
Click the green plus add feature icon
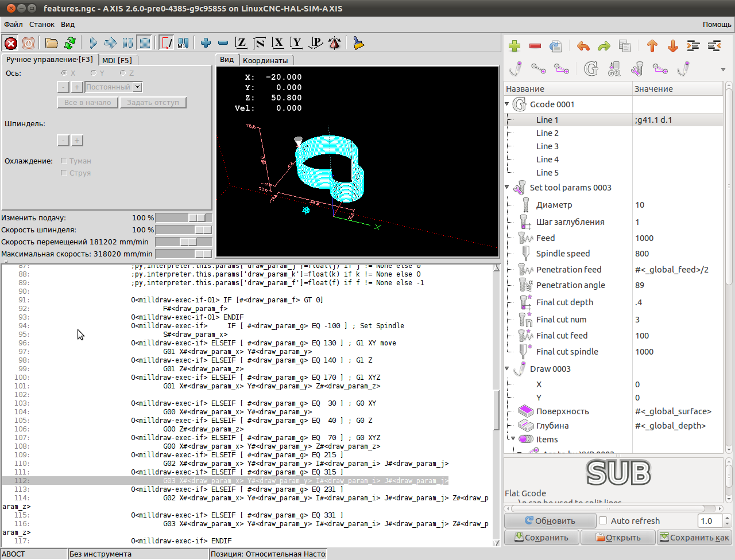(x=514, y=46)
